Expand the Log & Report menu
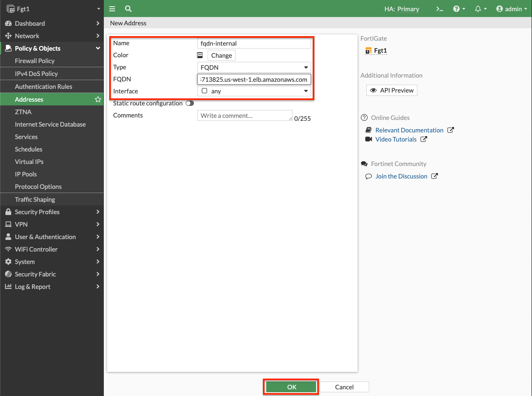This screenshot has width=532, height=396. [52, 286]
